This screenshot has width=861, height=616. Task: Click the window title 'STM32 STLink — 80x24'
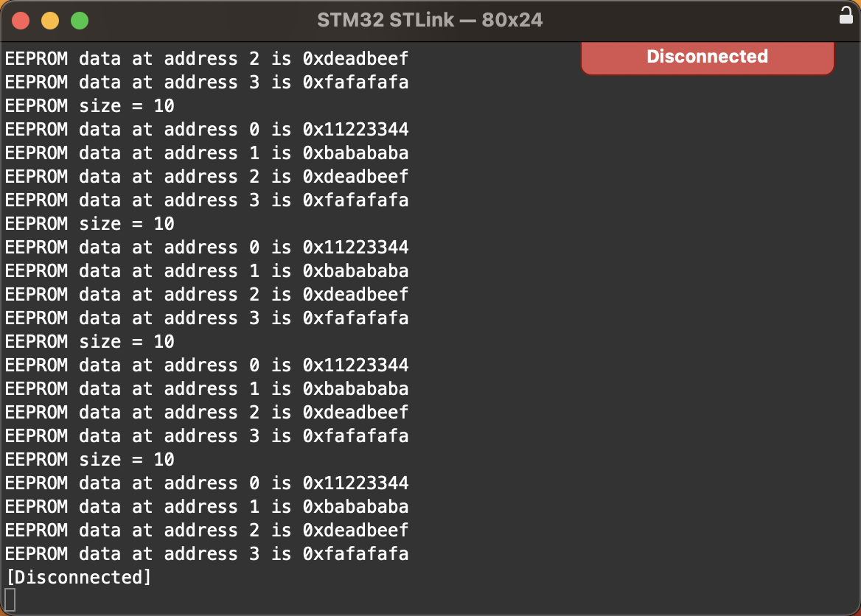point(430,20)
